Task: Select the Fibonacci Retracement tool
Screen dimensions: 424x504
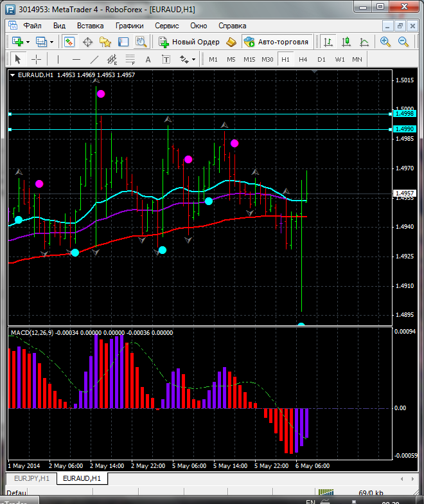Action: pos(130,59)
